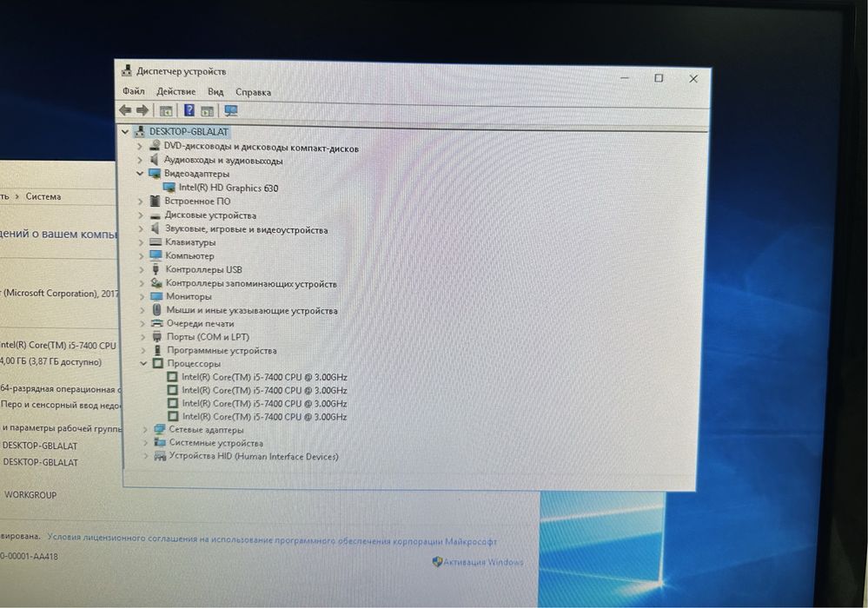
Task: Close the Device Manager window
Action: tap(693, 78)
